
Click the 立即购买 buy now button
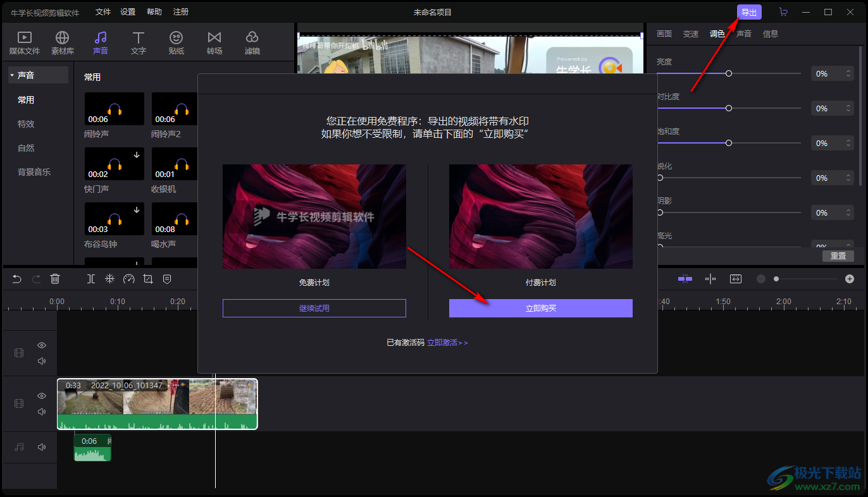[541, 309]
